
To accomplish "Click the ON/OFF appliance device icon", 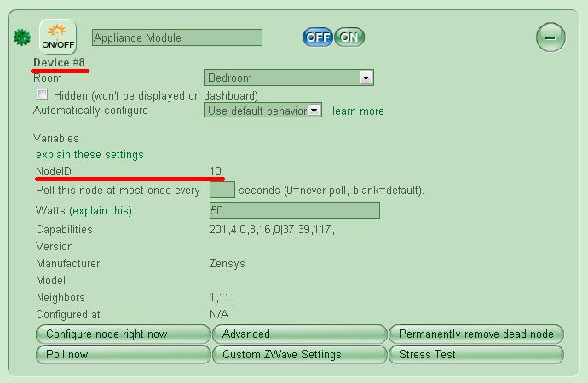I will tap(57, 37).
